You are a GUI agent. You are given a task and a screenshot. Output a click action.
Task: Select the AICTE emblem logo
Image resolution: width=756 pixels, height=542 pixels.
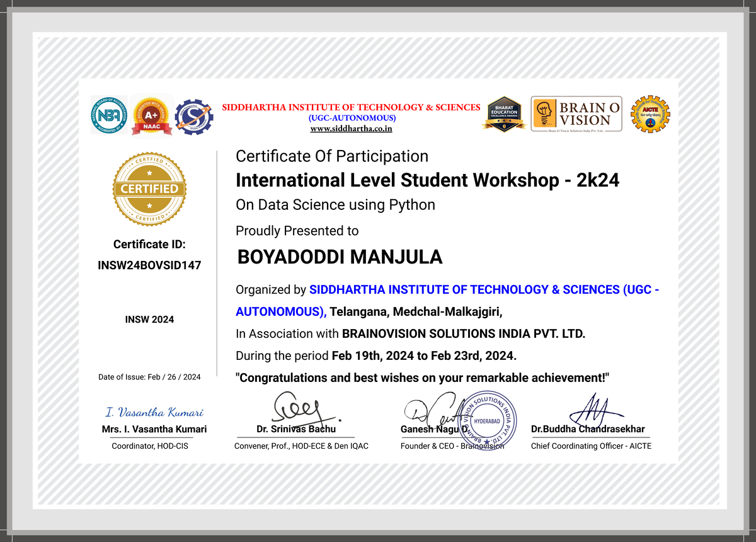click(x=650, y=114)
